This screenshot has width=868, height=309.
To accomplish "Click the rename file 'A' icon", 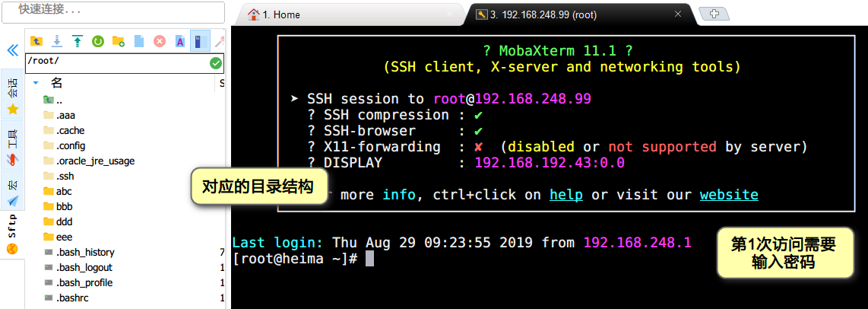I will pos(180,40).
